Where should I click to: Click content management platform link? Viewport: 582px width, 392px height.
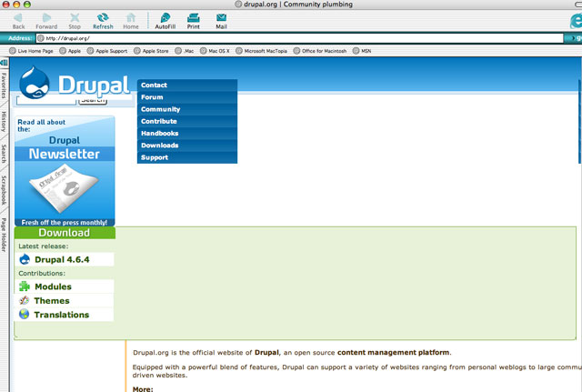(x=393, y=352)
